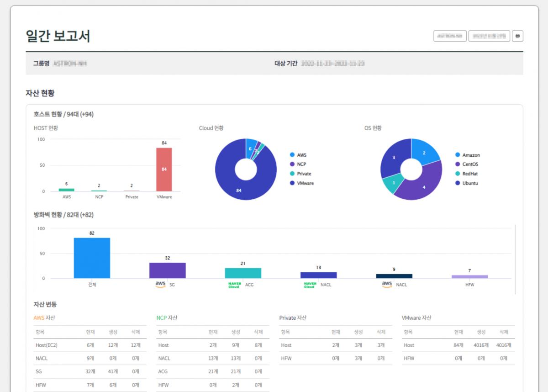Toggle VMware legend dot in Cloud 현황
This screenshot has width=548, height=392.
click(x=291, y=183)
